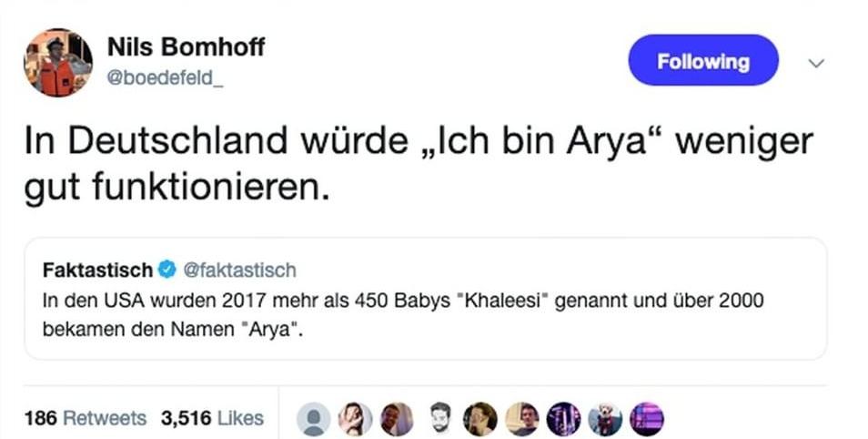The width and height of the screenshot is (868, 439).
Task: Click the Following button
Action: 703,60
